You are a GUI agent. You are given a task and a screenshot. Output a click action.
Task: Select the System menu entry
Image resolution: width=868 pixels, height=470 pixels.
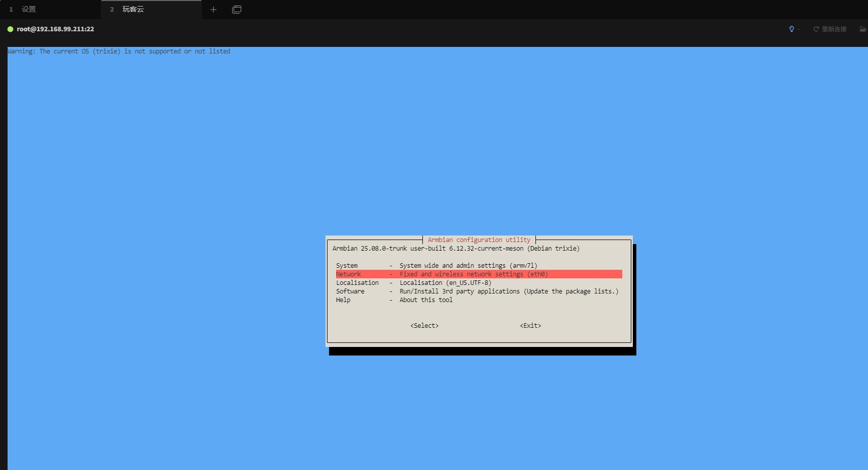pos(479,266)
